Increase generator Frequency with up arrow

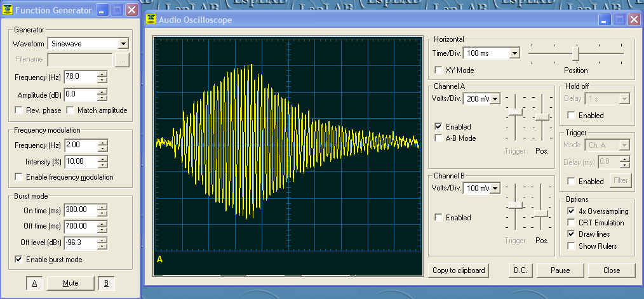(102, 74)
